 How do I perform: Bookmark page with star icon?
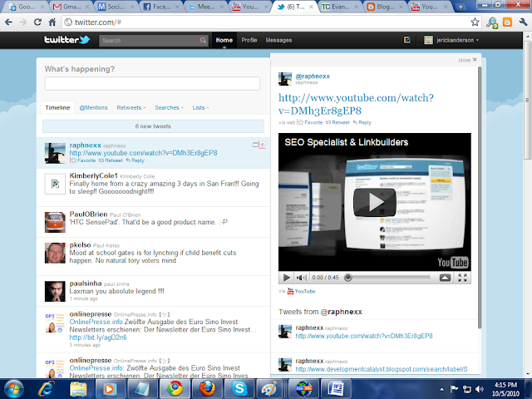[475, 22]
